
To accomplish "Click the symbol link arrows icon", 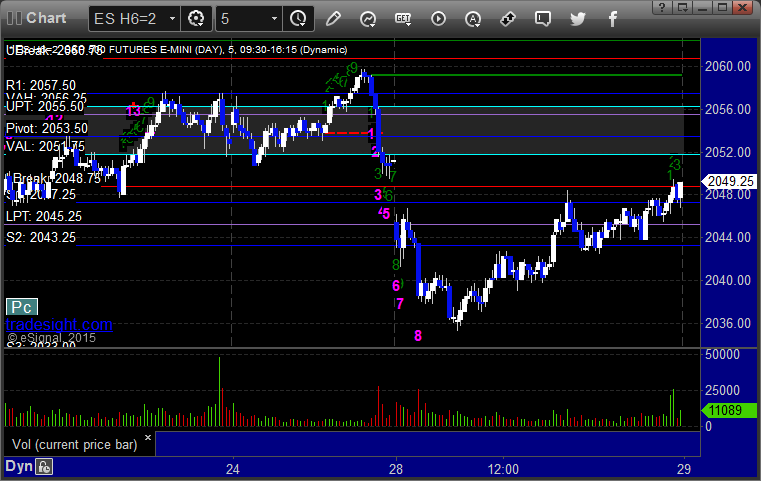I will (x=508, y=19).
